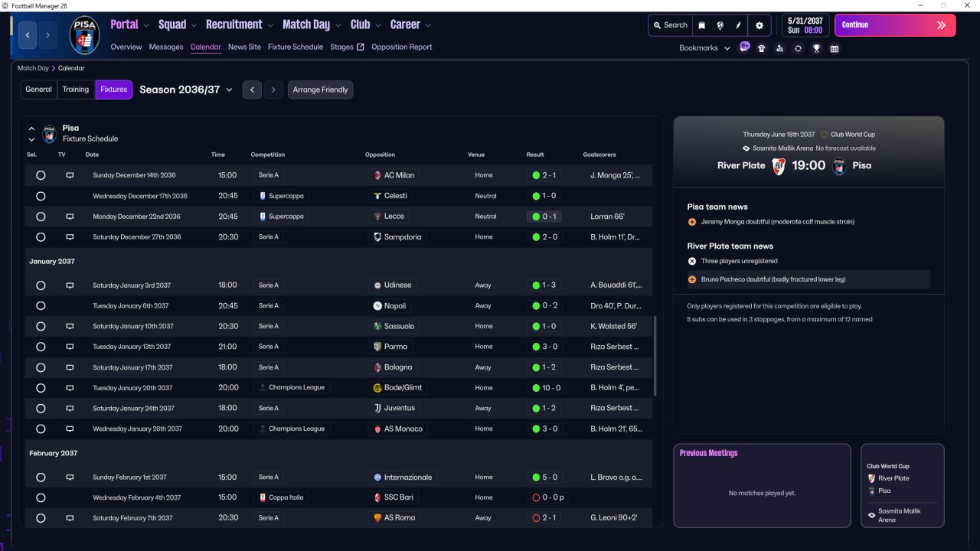This screenshot has height=551, width=980.
Task: Go forward with the header right arrow
Action: [x=48, y=35]
